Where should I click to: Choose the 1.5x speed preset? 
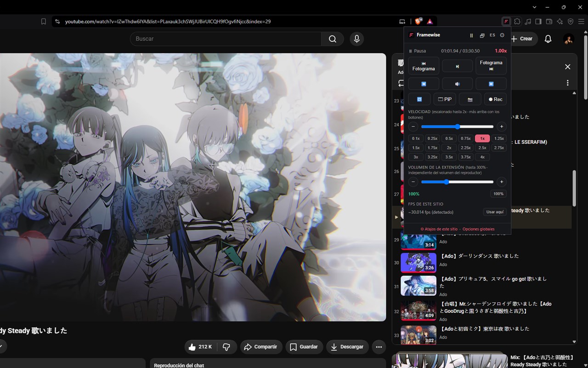[x=416, y=148]
